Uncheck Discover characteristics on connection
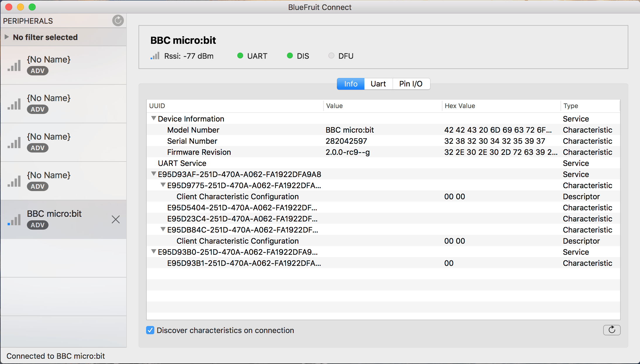The width and height of the screenshot is (640, 364). point(150,330)
